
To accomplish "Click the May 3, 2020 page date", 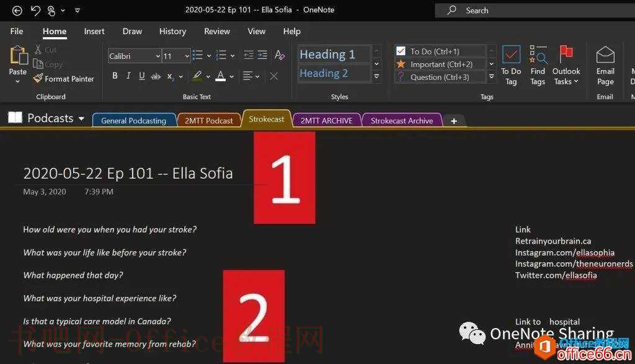I will [45, 192].
